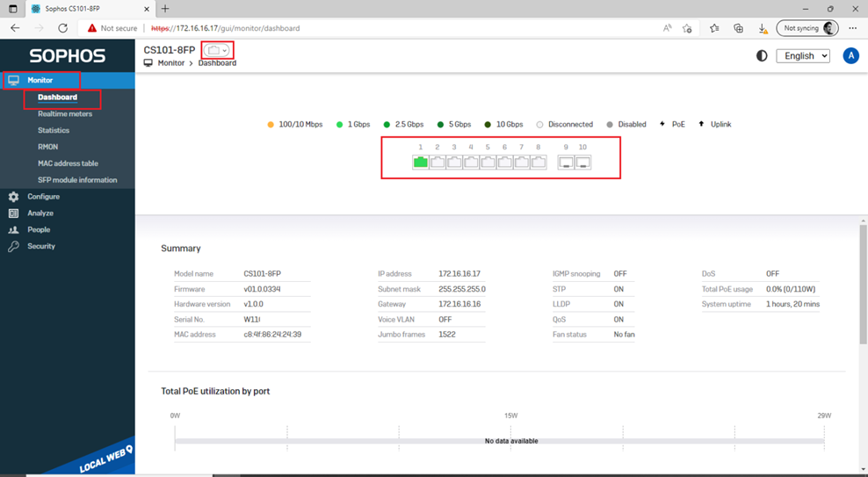This screenshot has height=477, width=868.
Task: Click SFP port 9 icon
Action: point(566,163)
